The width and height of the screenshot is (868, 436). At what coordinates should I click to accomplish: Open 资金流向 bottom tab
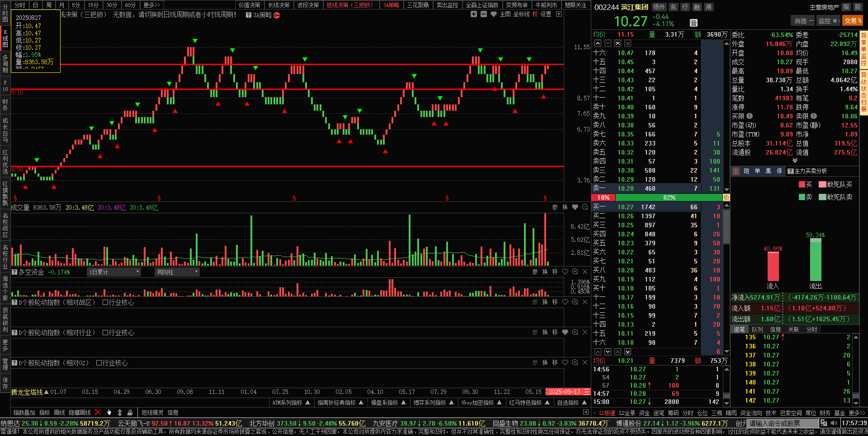[x=751, y=413]
